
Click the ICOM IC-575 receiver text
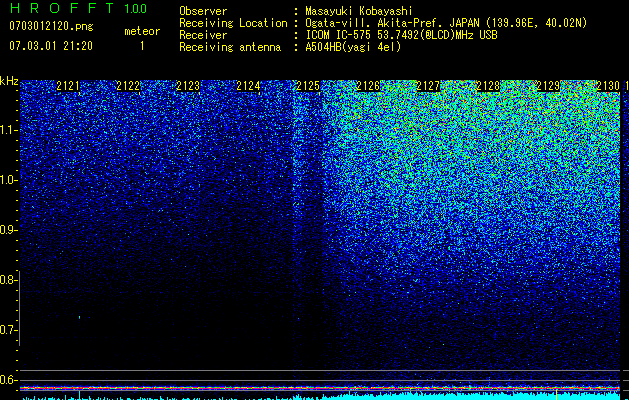tap(401, 35)
